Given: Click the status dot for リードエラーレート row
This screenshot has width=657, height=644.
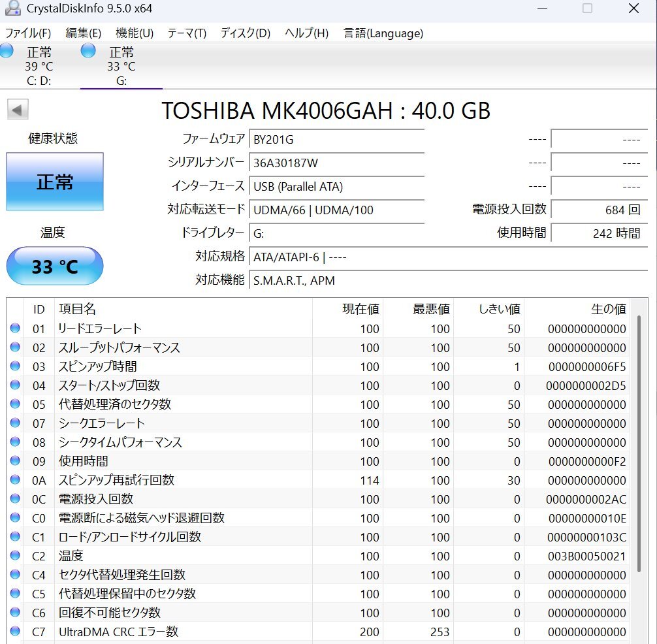Looking at the screenshot, I should click(x=15, y=328).
